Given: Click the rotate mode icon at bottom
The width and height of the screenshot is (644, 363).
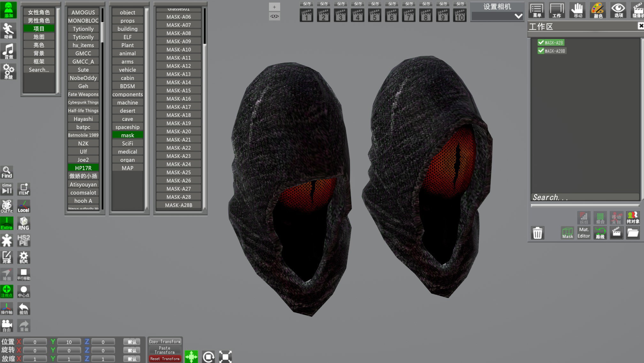Looking at the screenshot, I should tap(208, 357).
